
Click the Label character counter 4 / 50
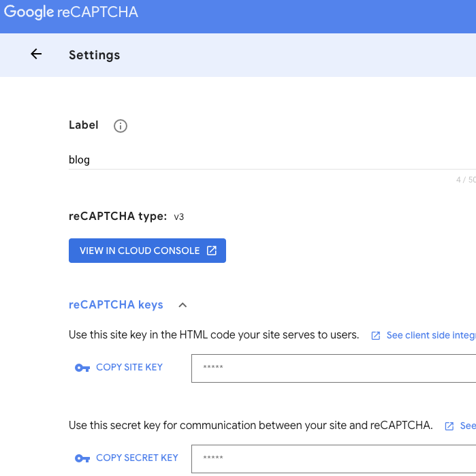(x=466, y=180)
